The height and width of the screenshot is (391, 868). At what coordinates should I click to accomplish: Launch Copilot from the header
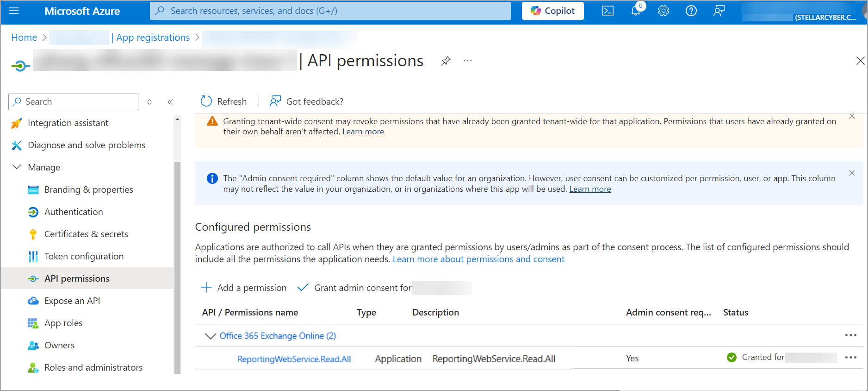(x=552, y=11)
